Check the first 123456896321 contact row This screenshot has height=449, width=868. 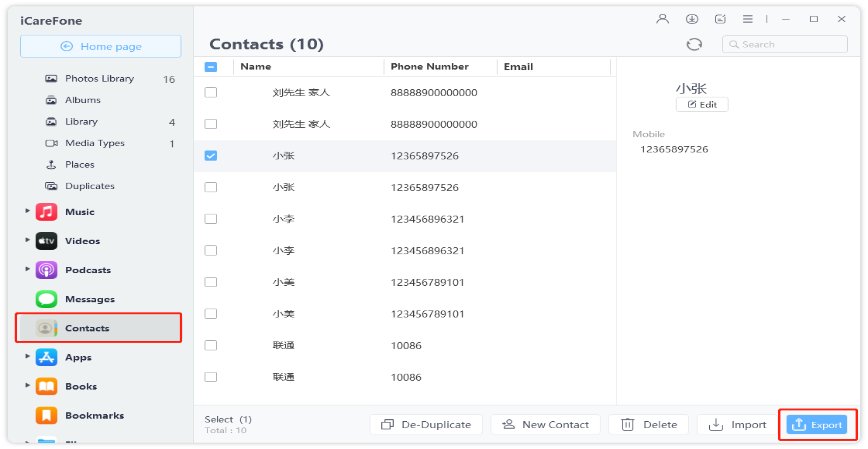tap(211, 219)
